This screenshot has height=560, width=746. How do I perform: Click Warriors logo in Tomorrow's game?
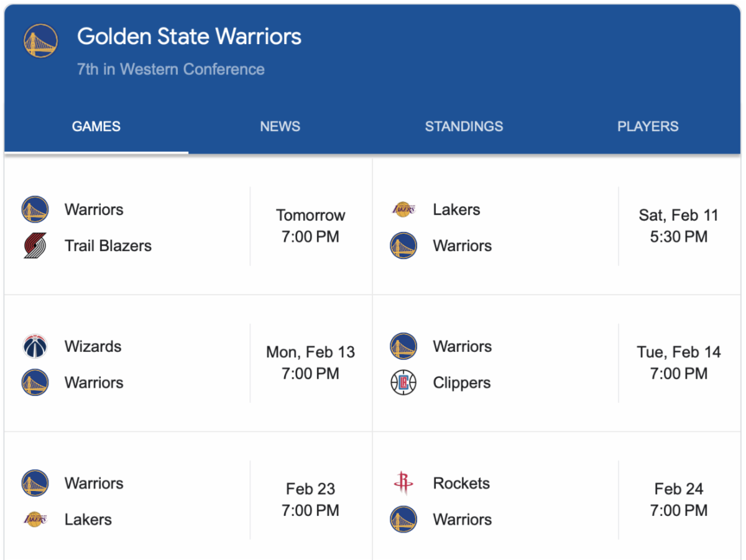[35, 209]
